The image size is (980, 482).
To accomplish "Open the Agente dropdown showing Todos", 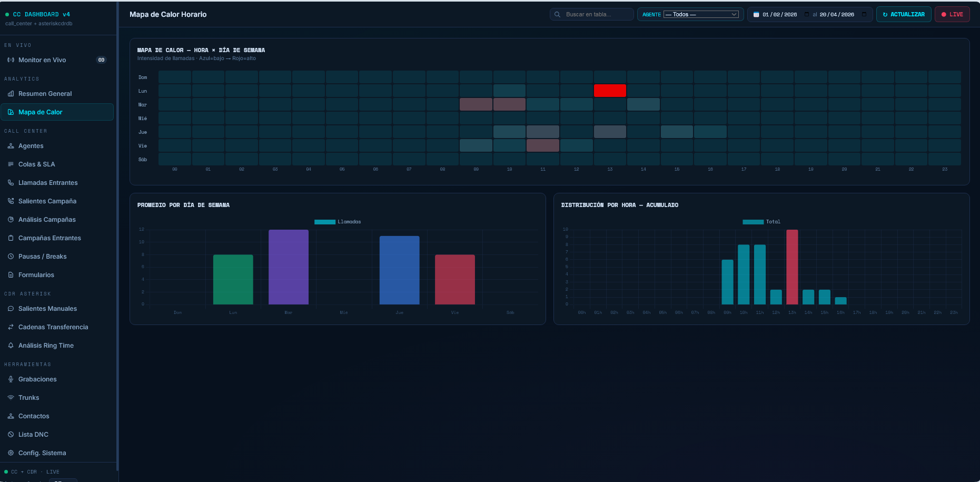I will pyautogui.click(x=701, y=15).
